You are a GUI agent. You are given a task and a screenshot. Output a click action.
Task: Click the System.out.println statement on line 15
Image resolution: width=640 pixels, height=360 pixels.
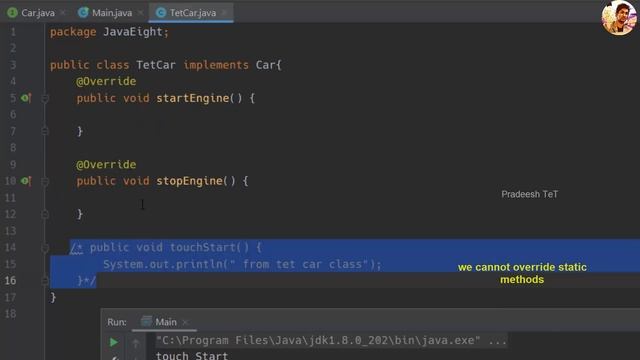pos(242,264)
